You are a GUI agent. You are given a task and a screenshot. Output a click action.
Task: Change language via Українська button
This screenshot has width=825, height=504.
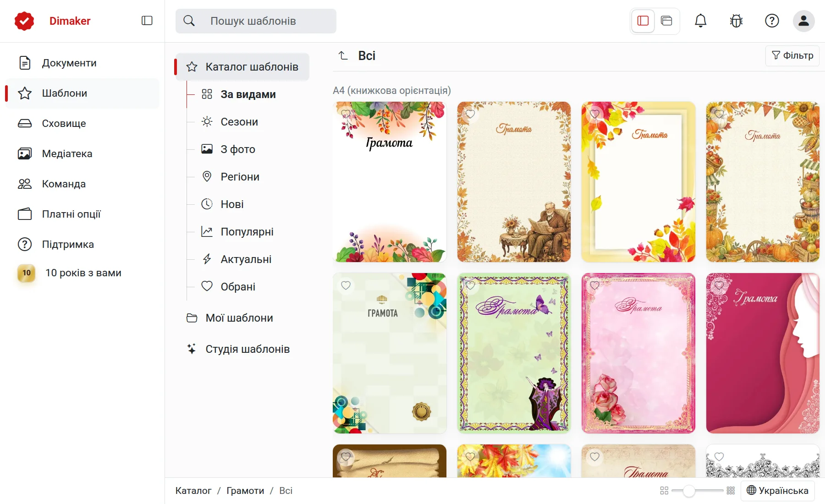778,491
